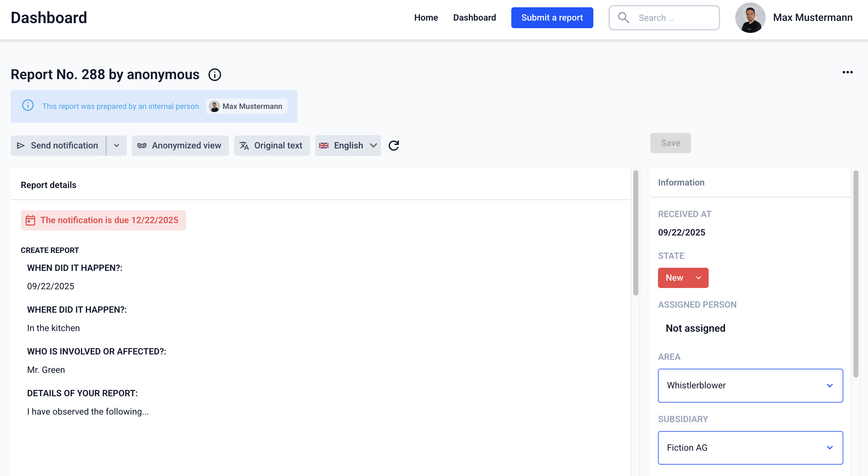
Task: Go to the Home menu item
Action: click(x=425, y=17)
